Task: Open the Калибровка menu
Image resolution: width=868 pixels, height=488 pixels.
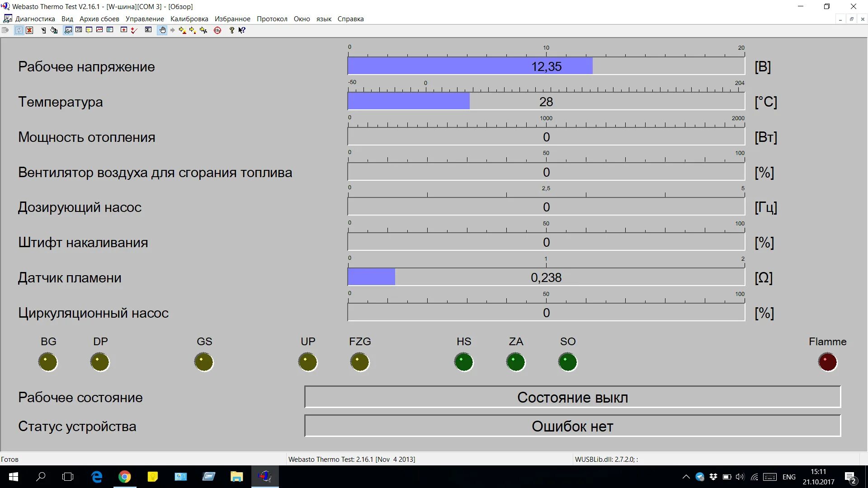Action: click(189, 19)
